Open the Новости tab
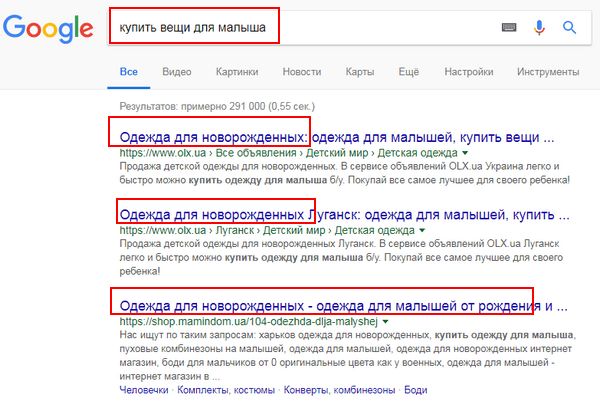 (x=302, y=72)
